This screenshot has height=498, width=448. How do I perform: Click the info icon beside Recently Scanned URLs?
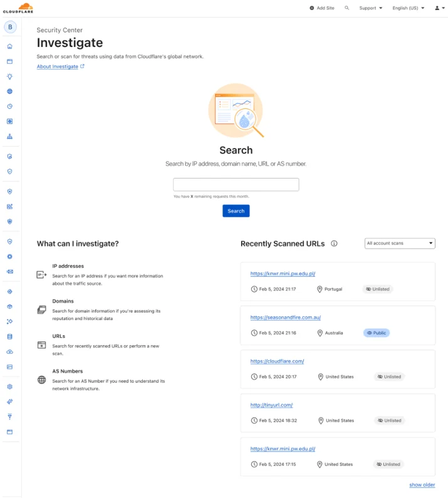pos(334,244)
